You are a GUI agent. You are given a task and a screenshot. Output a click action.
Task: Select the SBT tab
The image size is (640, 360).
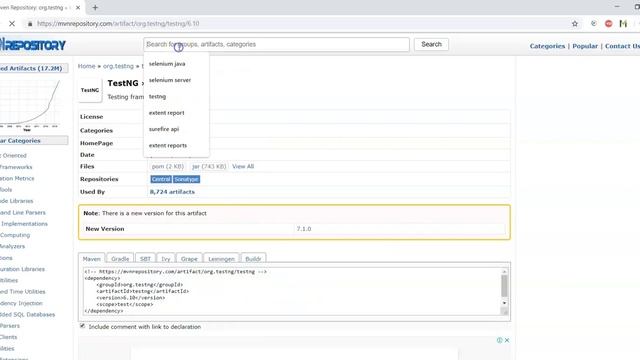(x=145, y=259)
